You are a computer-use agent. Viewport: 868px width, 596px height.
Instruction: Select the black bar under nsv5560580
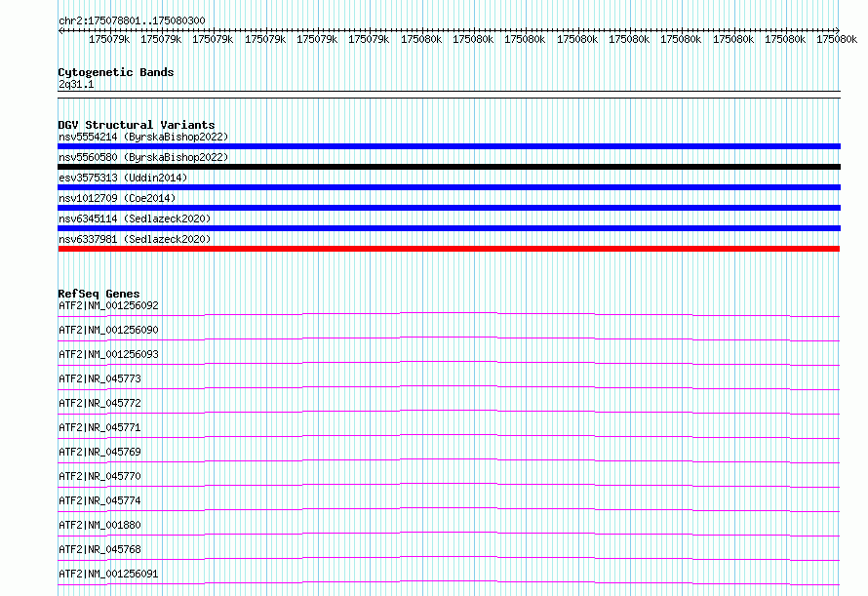pyautogui.click(x=449, y=167)
